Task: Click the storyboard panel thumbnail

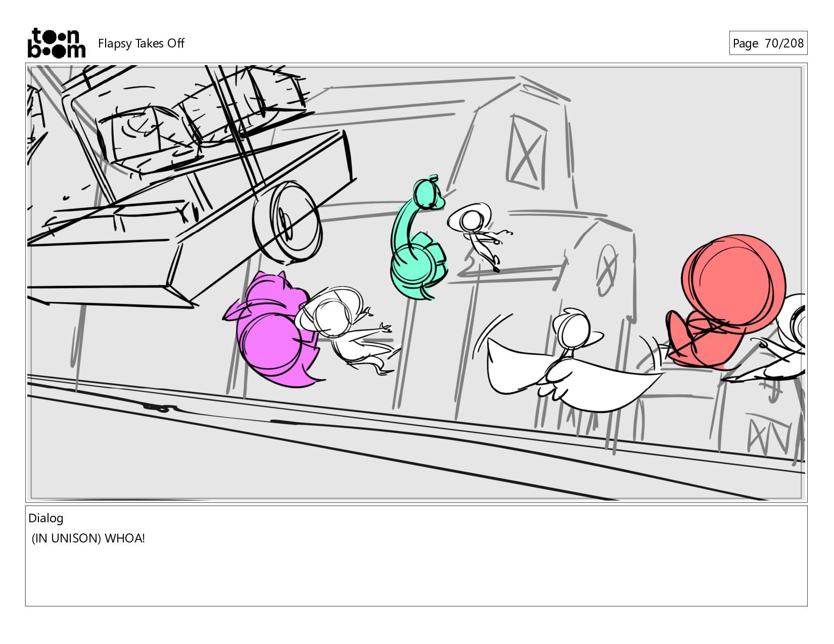Action: (x=416, y=282)
